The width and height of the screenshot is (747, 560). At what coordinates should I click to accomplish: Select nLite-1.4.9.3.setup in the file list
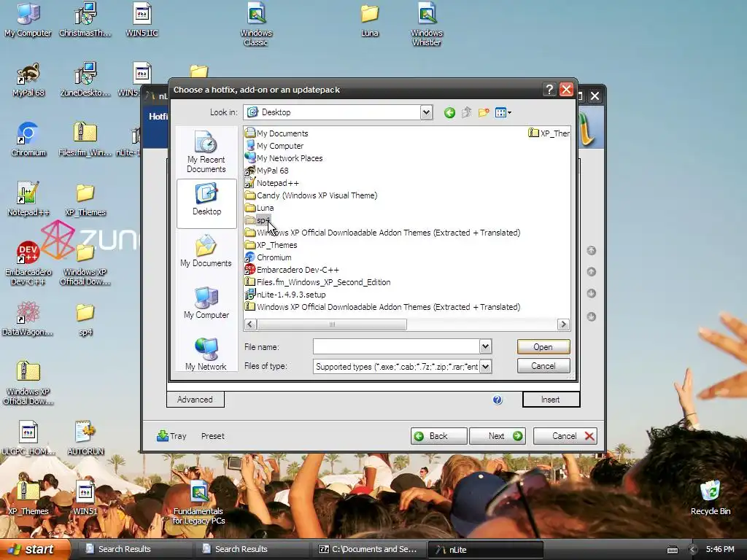click(x=285, y=295)
